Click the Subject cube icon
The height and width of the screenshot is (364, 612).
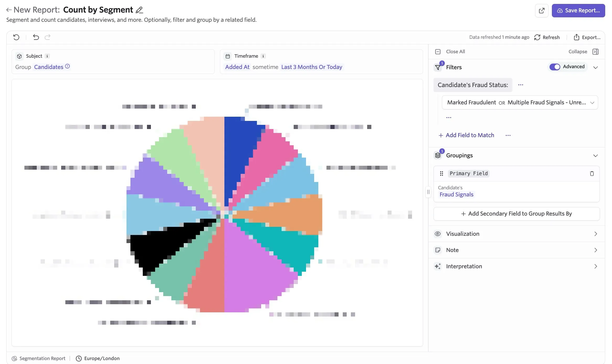[19, 56]
